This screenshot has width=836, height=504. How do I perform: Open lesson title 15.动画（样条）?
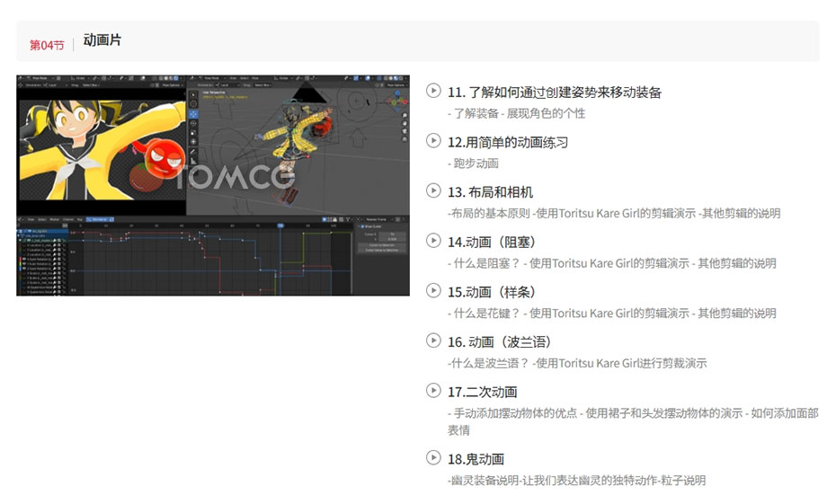tap(491, 293)
